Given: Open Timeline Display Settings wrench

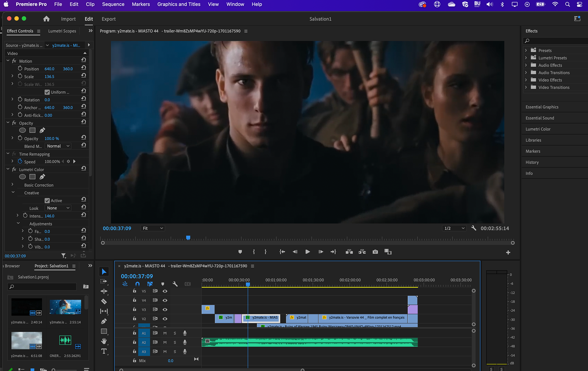Looking at the screenshot, I should [x=175, y=284].
